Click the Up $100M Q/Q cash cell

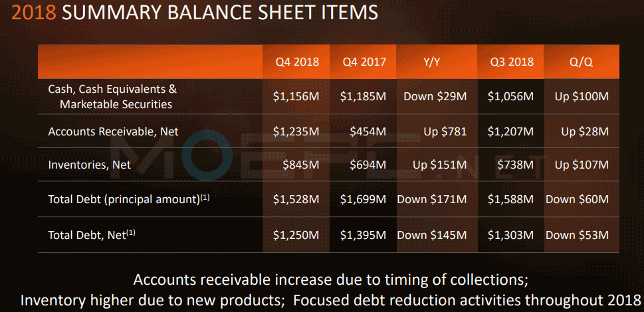(x=581, y=97)
